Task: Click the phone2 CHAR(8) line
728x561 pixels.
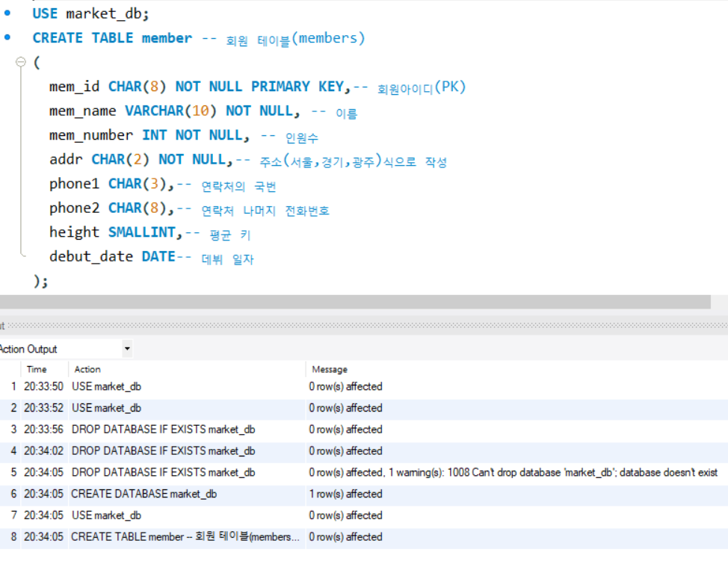Action: (x=189, y=209)
